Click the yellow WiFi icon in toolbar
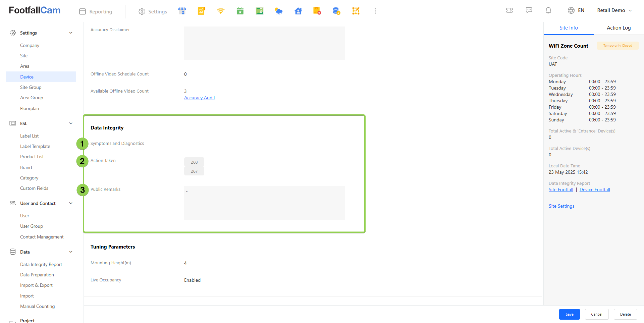 220,11
